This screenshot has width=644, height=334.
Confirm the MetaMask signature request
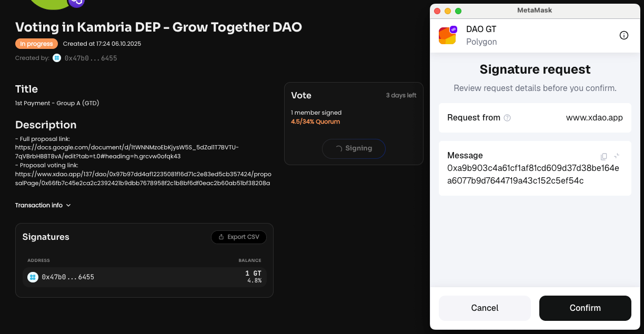[585, 308]
